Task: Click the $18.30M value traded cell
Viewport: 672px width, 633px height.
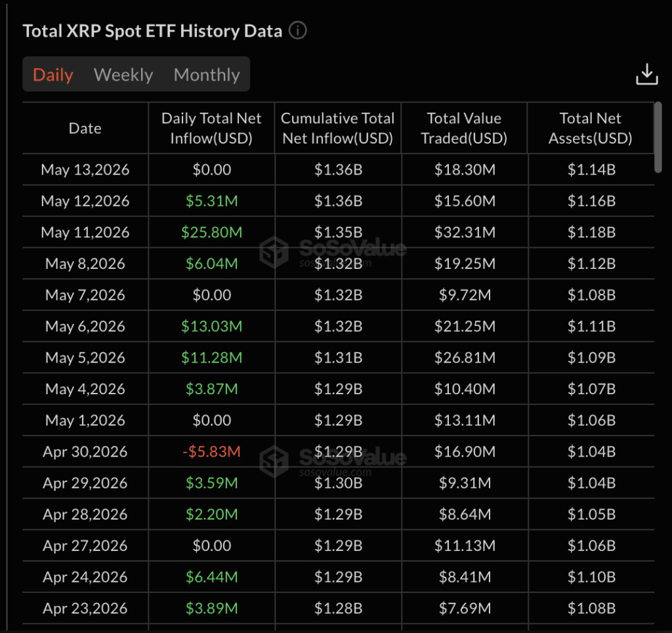Action: point(465,170)
